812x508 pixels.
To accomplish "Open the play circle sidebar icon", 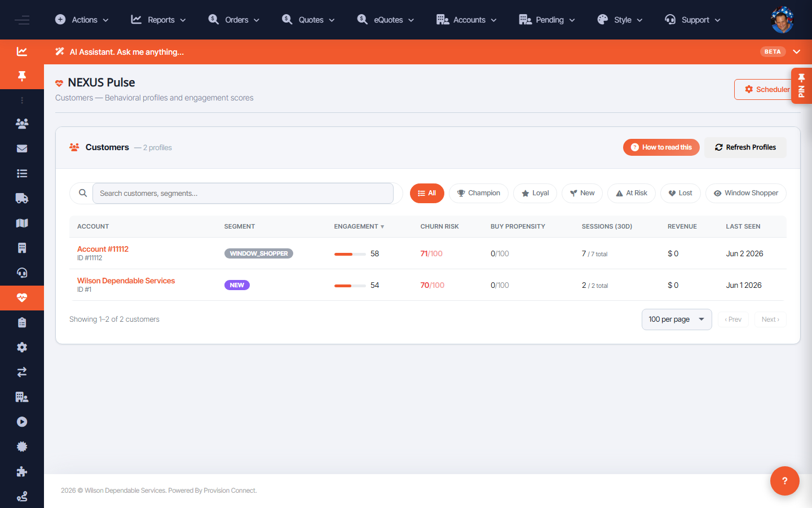I will pos(22,422).
